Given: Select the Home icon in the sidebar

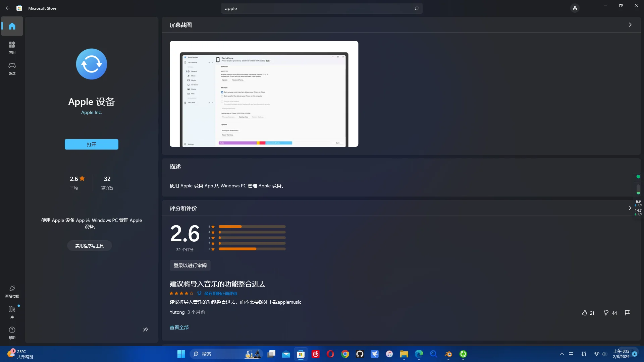Looking at the screenshot, I should (12, 26).
